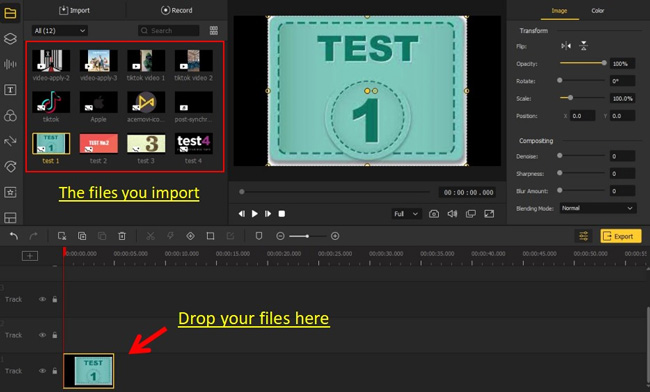Open the Text sidebar icon

click(x=10, y=90)
